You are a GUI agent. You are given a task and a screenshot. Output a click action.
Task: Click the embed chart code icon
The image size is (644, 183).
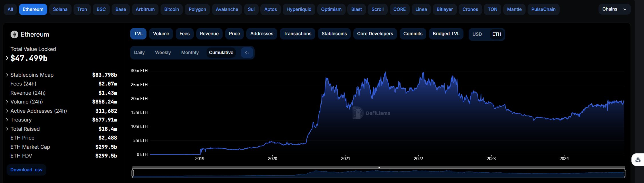coord(247,53)
